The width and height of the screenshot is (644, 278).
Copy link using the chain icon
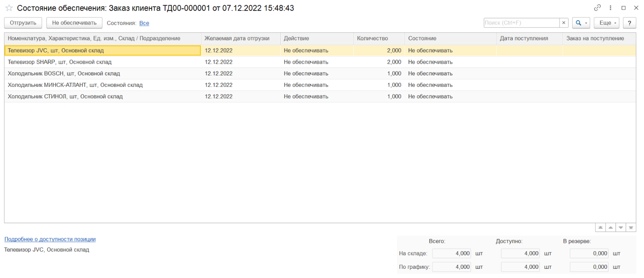click(597, 8)
